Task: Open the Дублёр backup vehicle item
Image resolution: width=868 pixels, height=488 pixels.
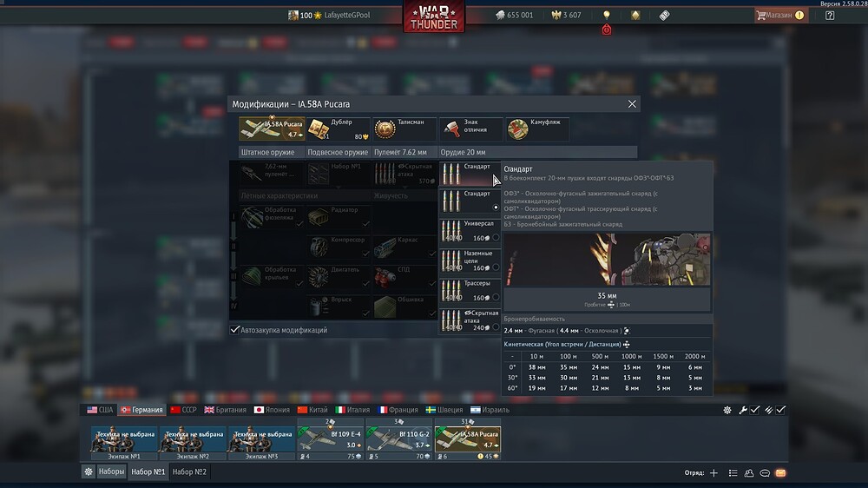Action: click(x=339, y=129)
